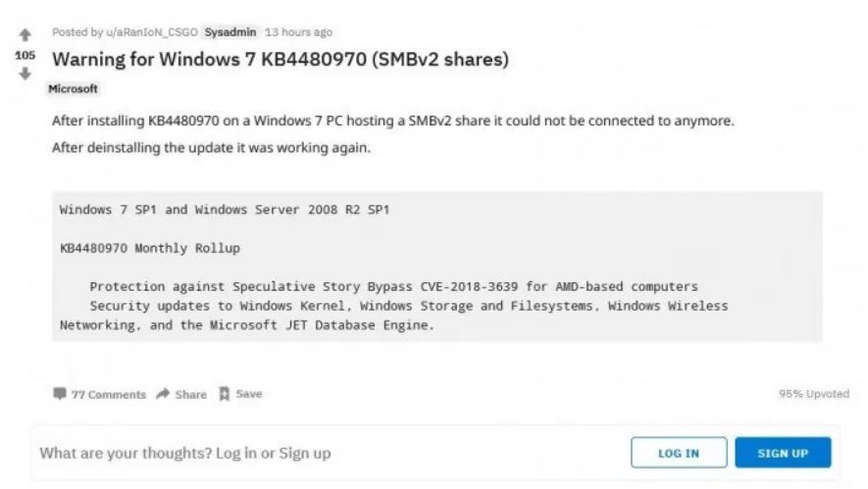Open the 77 Comments link
This screenshot has height=489, width=868.
[108, 395]
